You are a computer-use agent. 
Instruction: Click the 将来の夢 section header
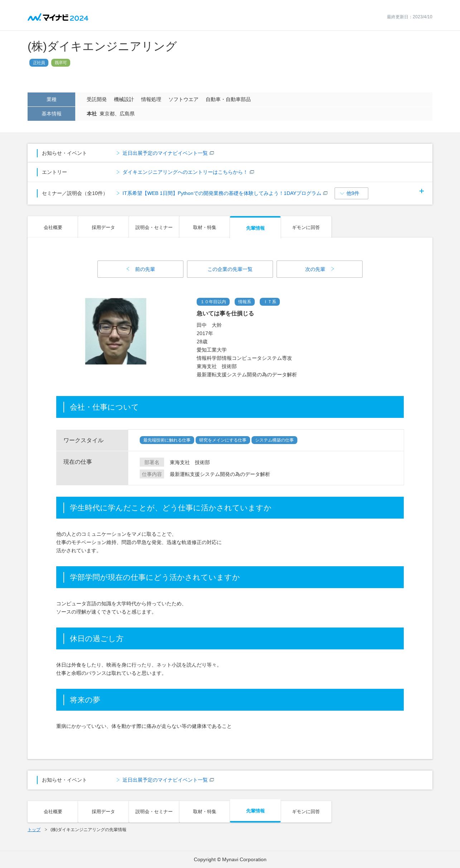point(230,700)
